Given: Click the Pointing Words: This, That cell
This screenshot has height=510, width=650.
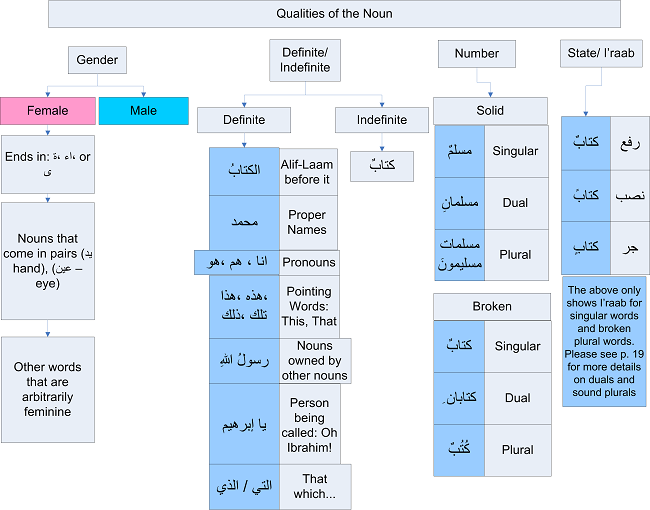Looking at the screenshot, I should (309, 307).
